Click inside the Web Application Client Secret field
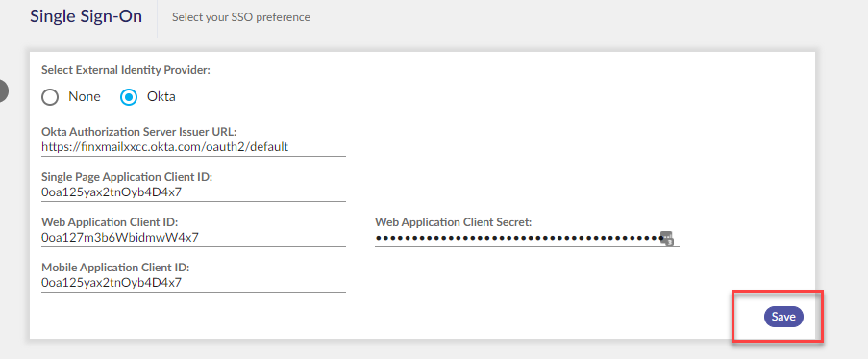 coord(527,239)
